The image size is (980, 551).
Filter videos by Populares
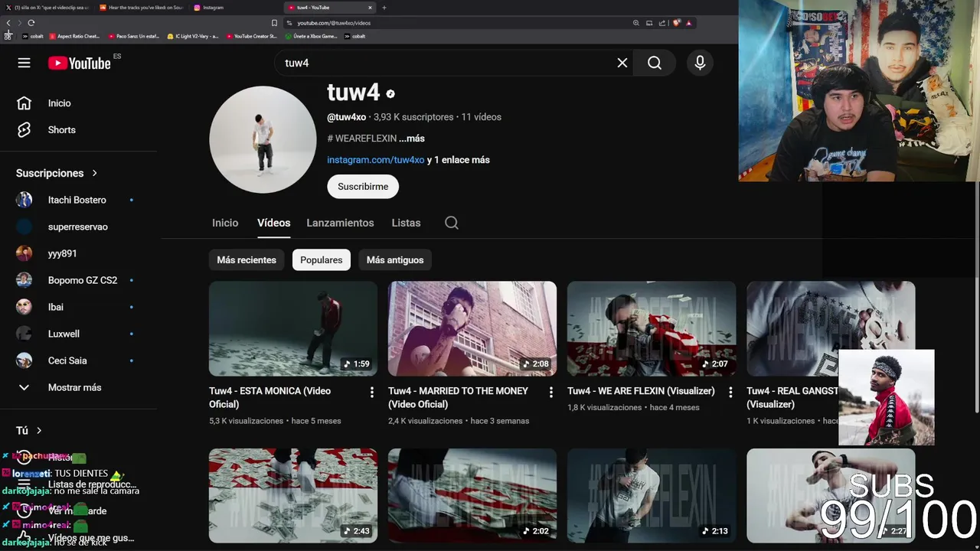[322, 260]
